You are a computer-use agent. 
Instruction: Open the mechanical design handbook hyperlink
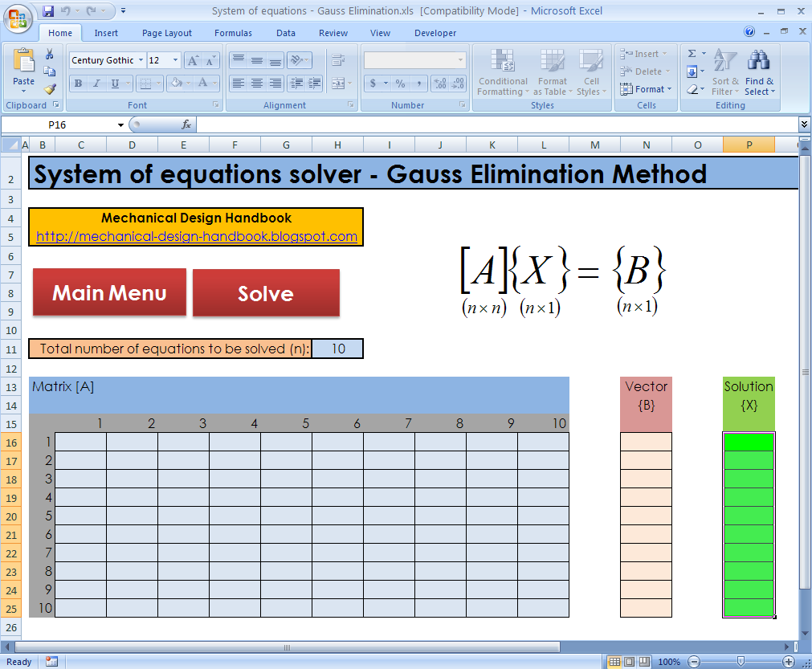(x=196, y=236)
